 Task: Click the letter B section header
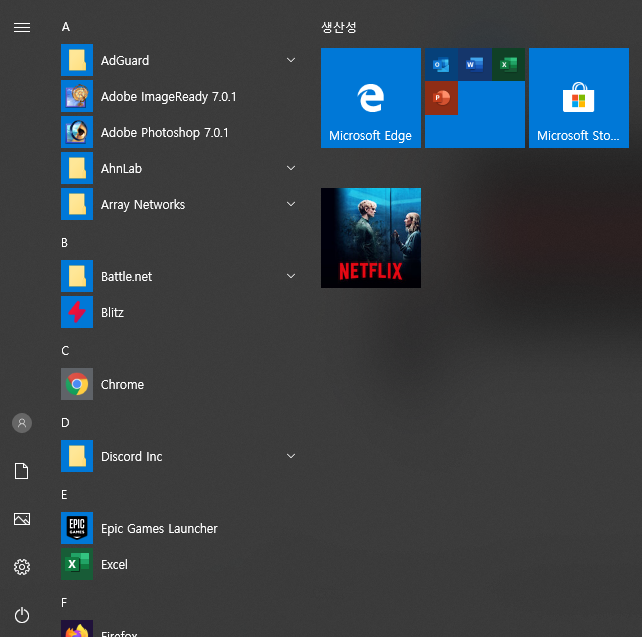pos(65,243)
